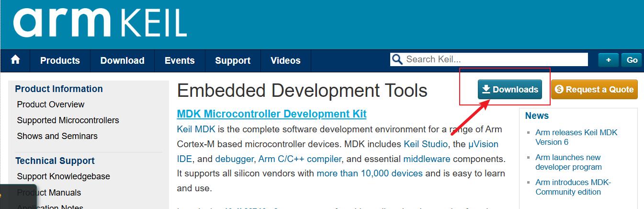This screenshot has width=644, height=209.
Task: Click the Technical Support sidebar heading
Action: click(x=55, y=161)
